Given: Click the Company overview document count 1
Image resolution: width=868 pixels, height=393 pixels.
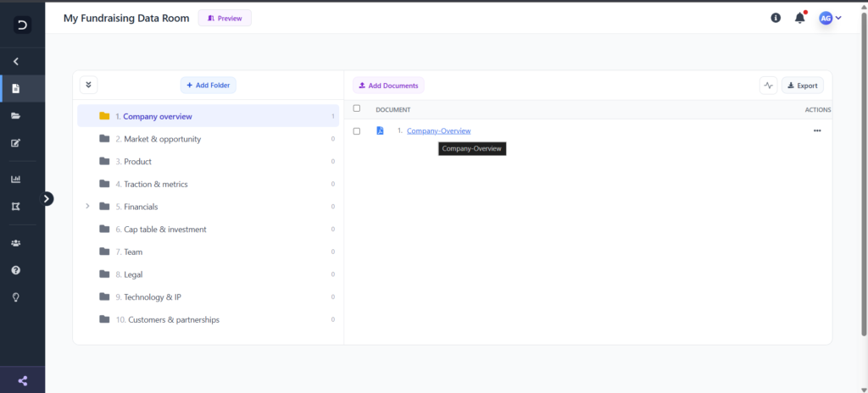Looking at the screenshot, I should pos(332,116).
